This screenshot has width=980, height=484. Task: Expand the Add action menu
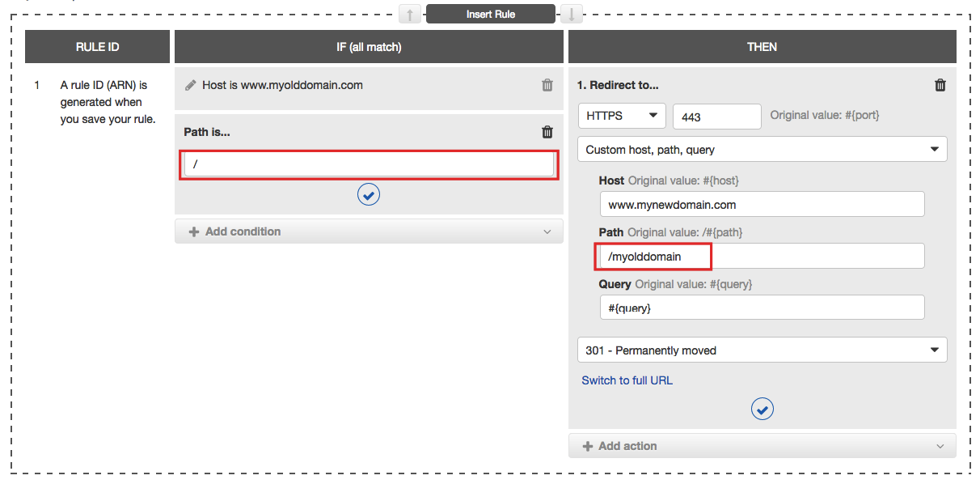pos(762,446)
